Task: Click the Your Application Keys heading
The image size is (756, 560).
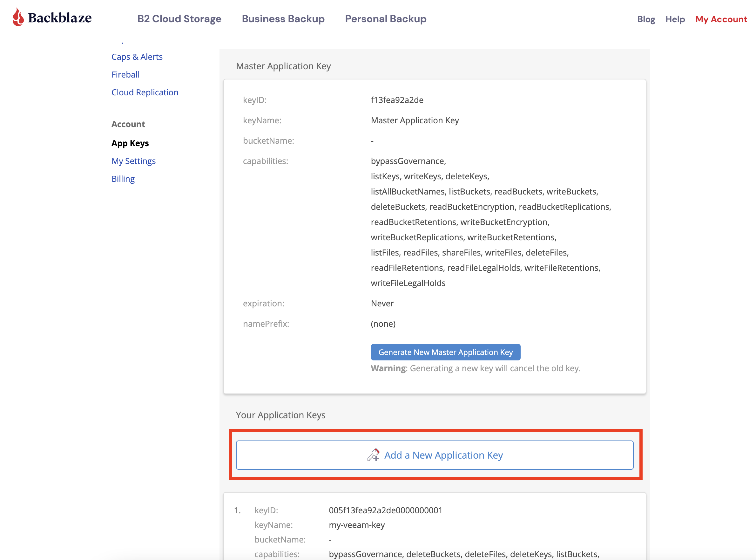Action: click(x=280, y=415)
